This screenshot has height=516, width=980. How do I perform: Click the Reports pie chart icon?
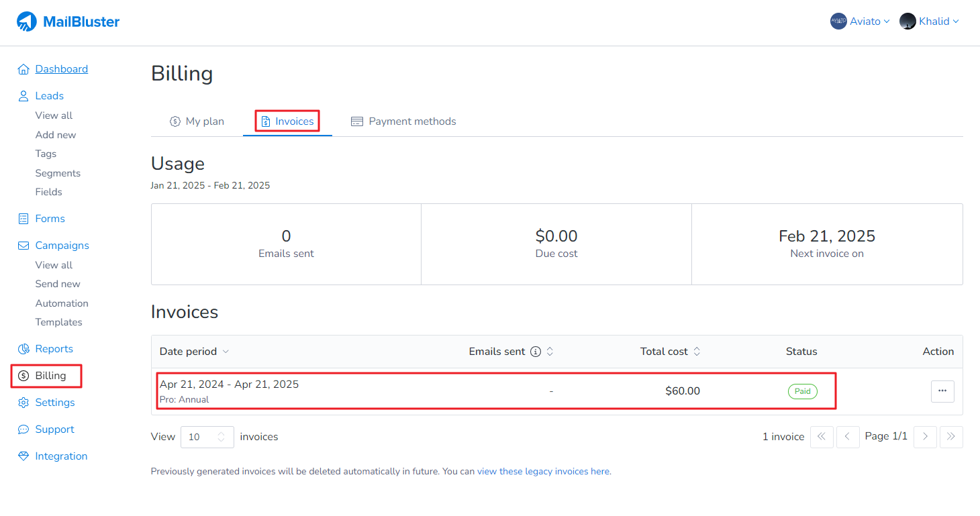(23, 349)
